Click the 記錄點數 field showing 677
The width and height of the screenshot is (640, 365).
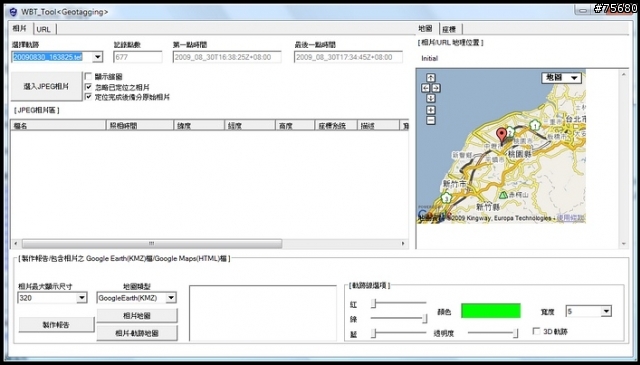point(138,57)
